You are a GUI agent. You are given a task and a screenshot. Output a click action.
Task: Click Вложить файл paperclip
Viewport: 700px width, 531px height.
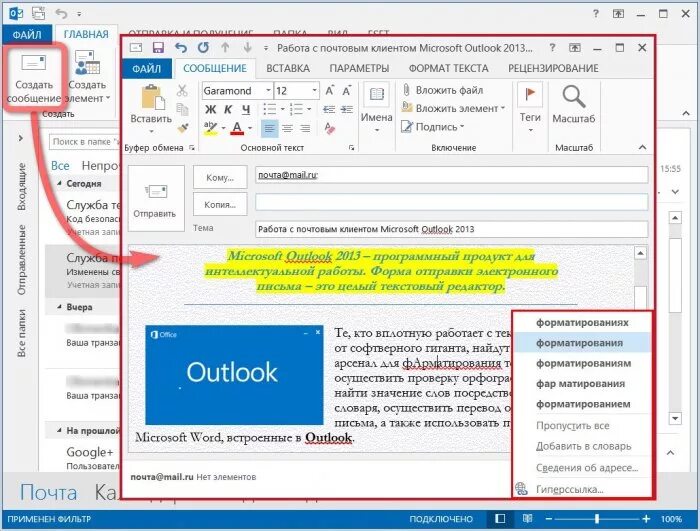click(x=442, y=90)
